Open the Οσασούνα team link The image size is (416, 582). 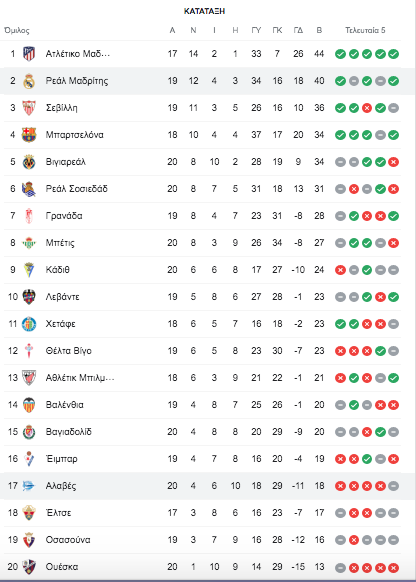68,540
